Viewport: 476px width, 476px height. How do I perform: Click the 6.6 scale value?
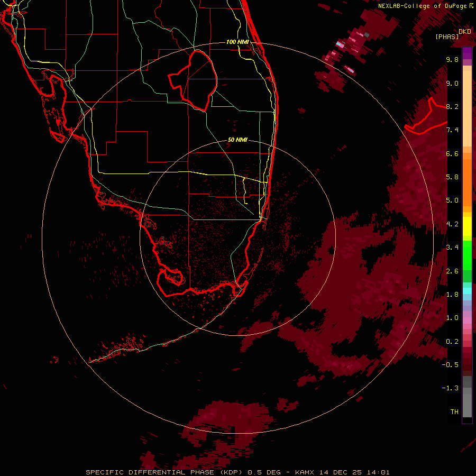[x=452, y=153]
